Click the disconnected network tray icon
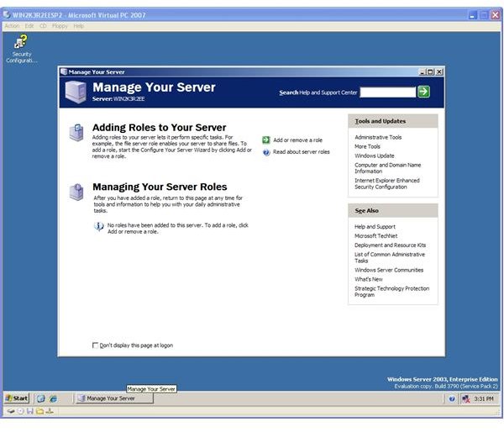 click(465, 399)
